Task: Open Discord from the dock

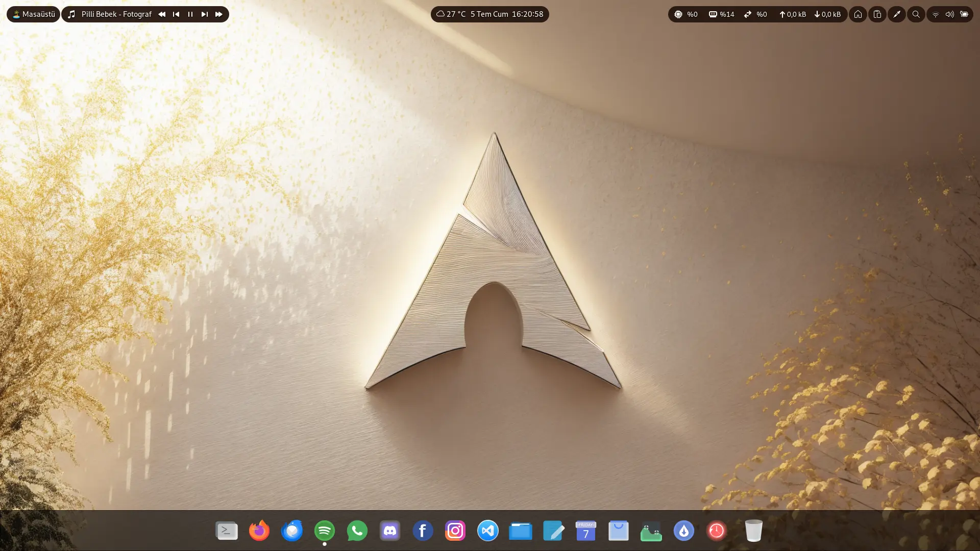Action: click(x=390, y=531)
